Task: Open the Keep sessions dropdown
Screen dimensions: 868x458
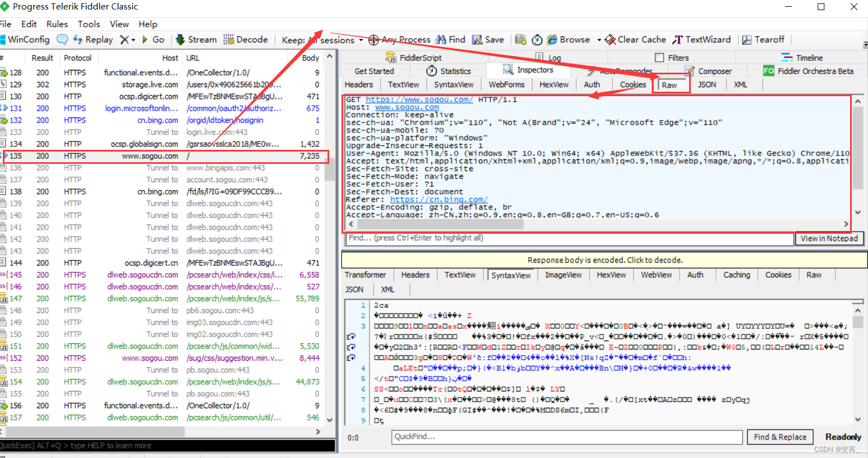Action: pyautogui.click(x=322, y=40)
